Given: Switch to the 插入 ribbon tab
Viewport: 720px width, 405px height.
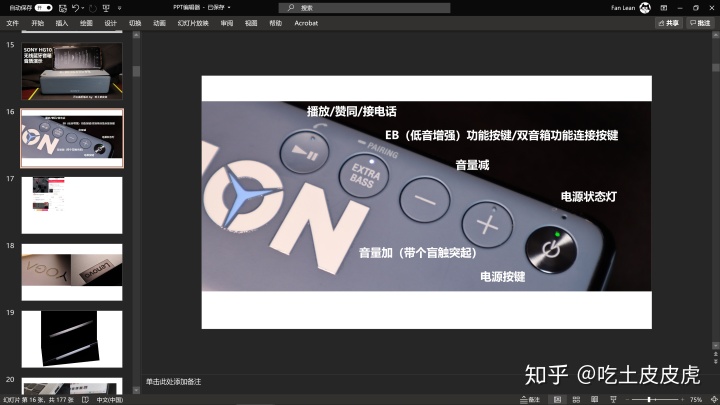Looking at the screenshot, I should (x=62, y=23).
